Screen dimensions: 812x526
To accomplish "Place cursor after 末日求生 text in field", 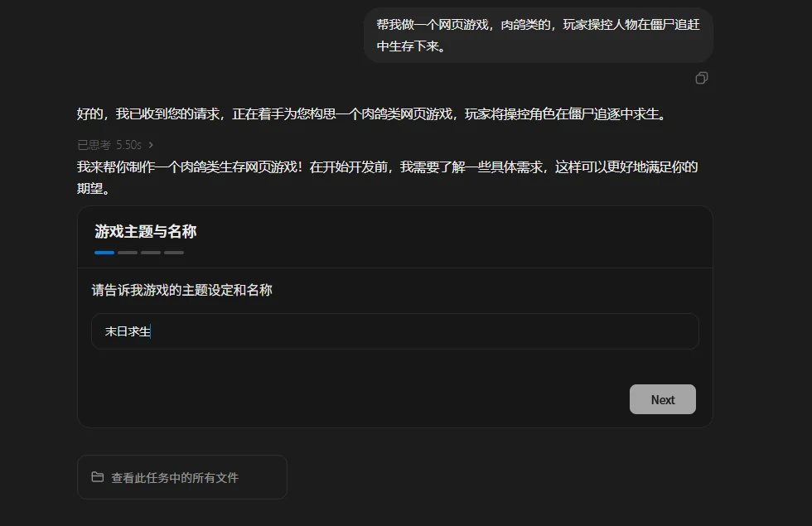I will [x=152, y=331].
